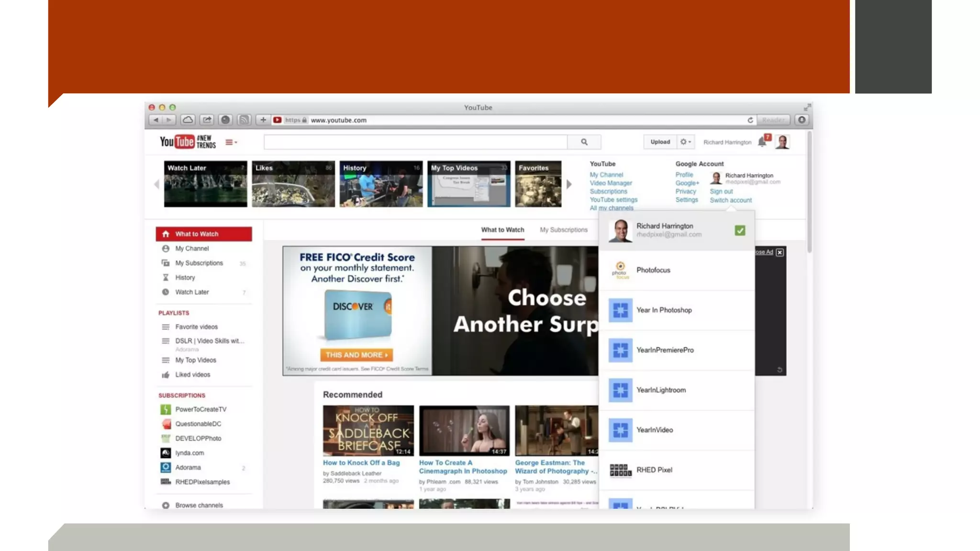Image resolution: width=980 pixels, height=551 pixels.
Task: Click the YouTube search magnifier button
Action: 584,142
